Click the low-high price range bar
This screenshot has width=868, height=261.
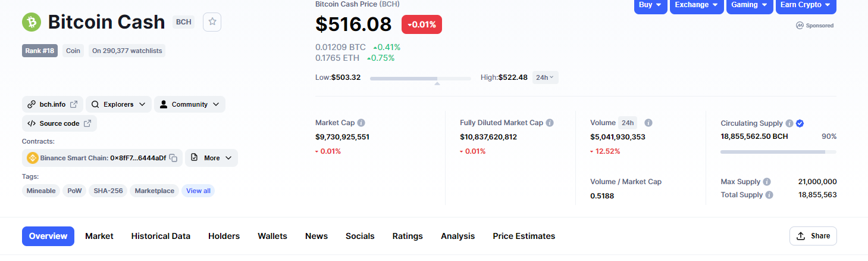[x=420, y=78]
